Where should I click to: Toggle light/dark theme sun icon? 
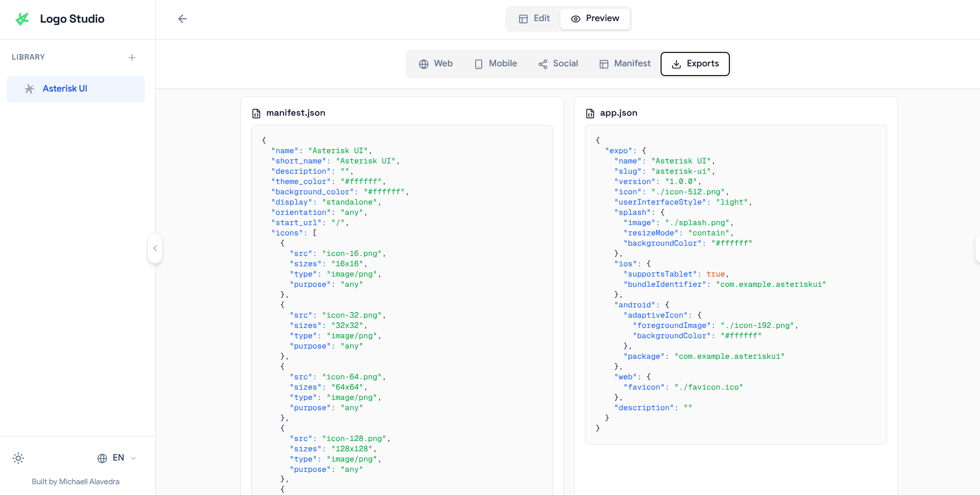(18, 458)
